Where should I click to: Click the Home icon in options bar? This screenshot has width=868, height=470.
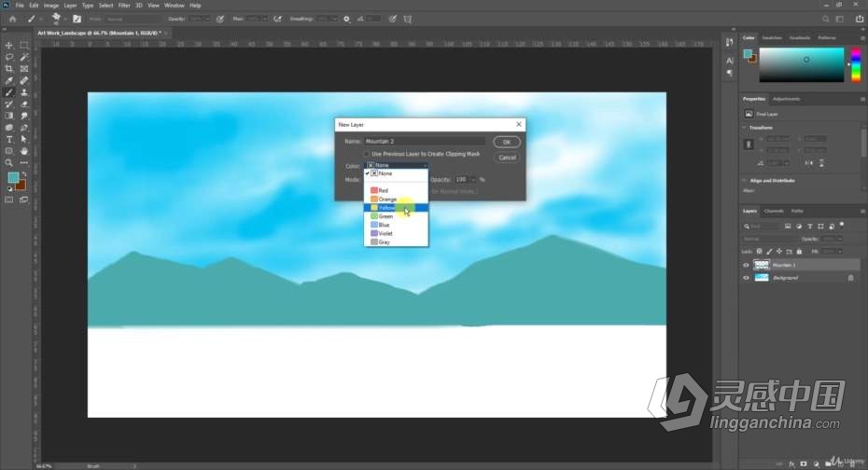[x=12, y=19]
